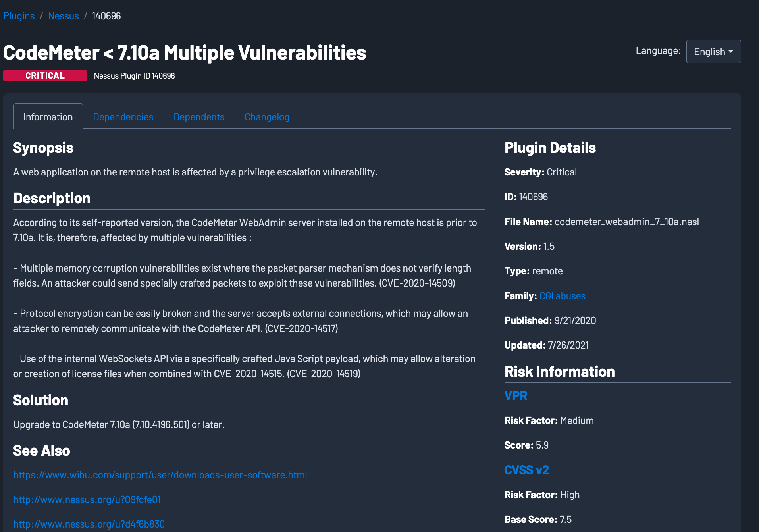The height and width of the screenshot is (532, 759).
Task: Click the 'Severity: Critical' text
Action: (x=540, y=172)
